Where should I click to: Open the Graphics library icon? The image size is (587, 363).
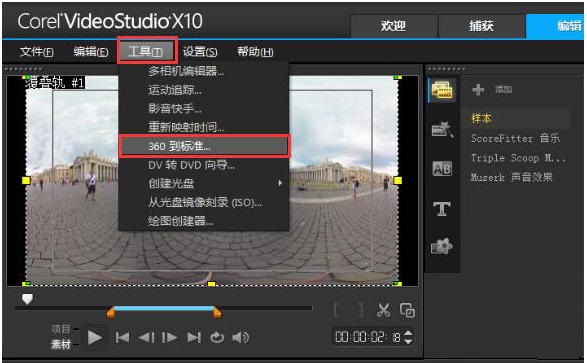(x=442, y=246)
